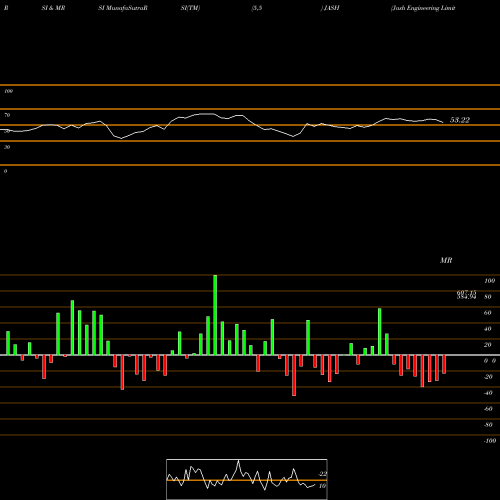Click the RSI axis label 30

click(7, 147)
